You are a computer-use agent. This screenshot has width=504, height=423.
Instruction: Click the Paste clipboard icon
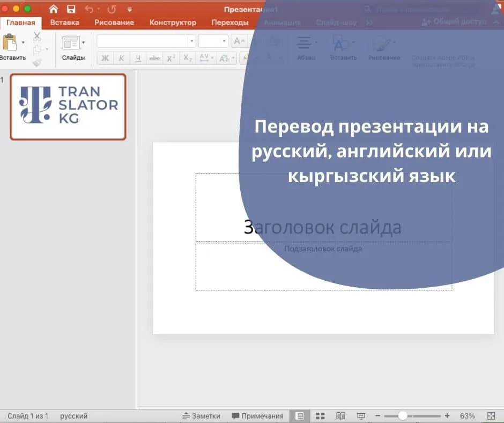pyautogui.click(x=10, y=42)
